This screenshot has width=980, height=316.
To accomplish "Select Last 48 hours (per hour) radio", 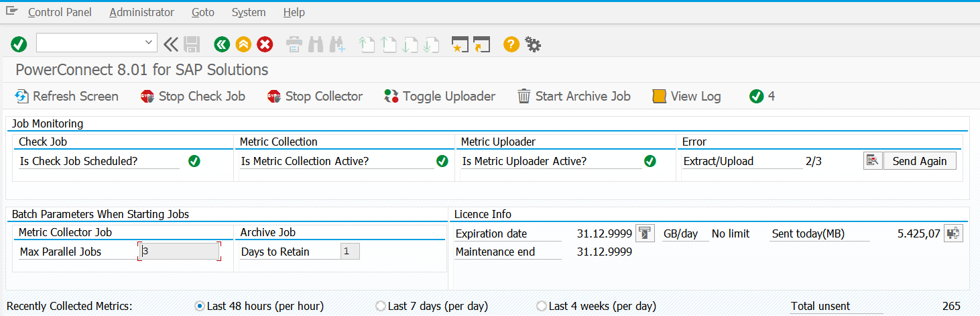I will point(199,306).
